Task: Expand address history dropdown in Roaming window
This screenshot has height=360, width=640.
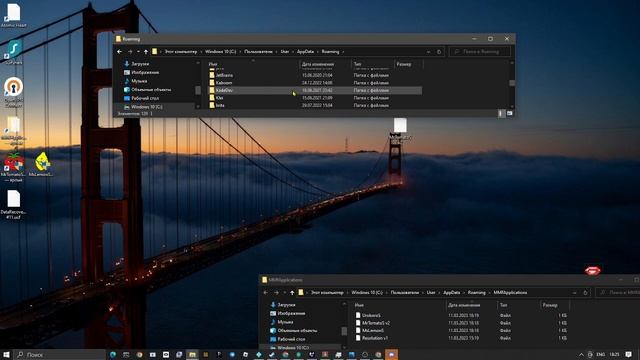Action: pos(428,52)
